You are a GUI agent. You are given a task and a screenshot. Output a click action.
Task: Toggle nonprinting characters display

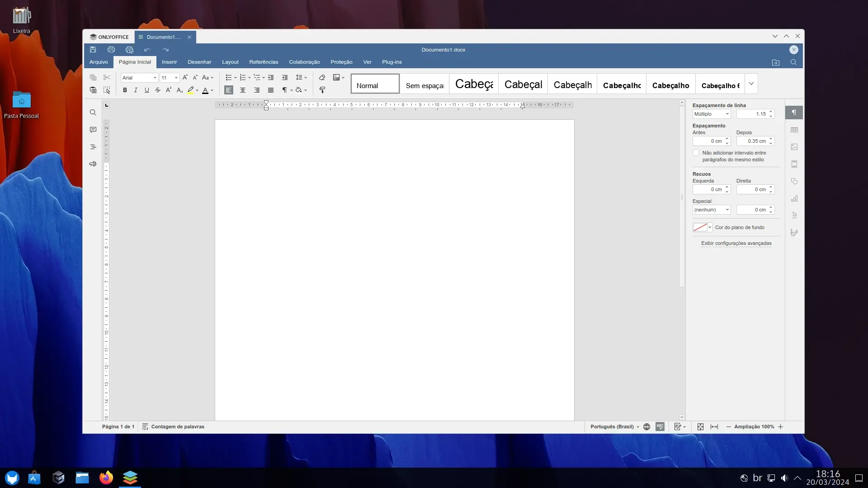tap(284, 90)
